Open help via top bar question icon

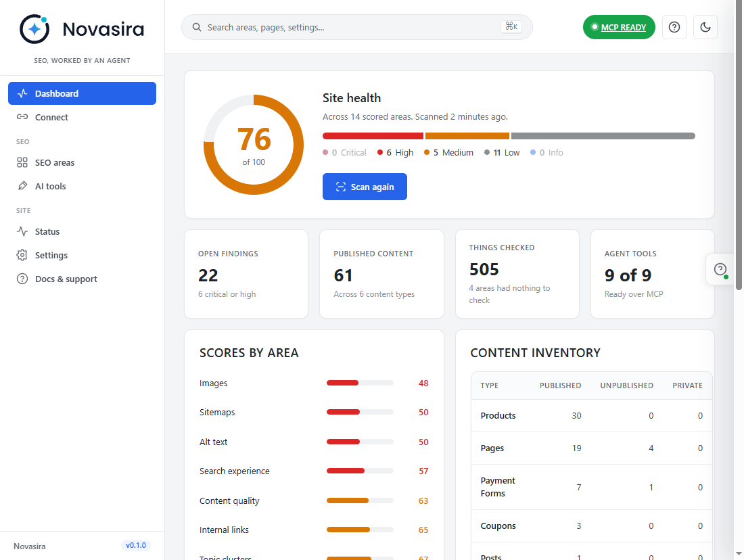674,27
